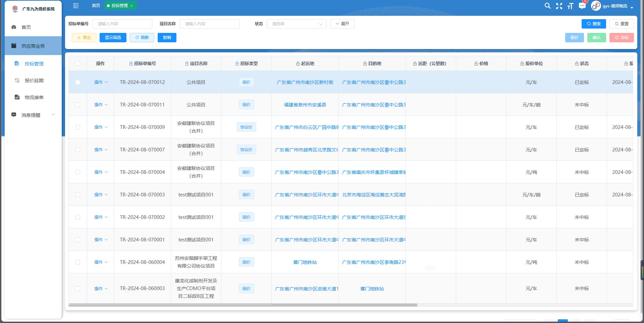
Task: Click the search magnifier icon in header
Action: pos(547,6)
